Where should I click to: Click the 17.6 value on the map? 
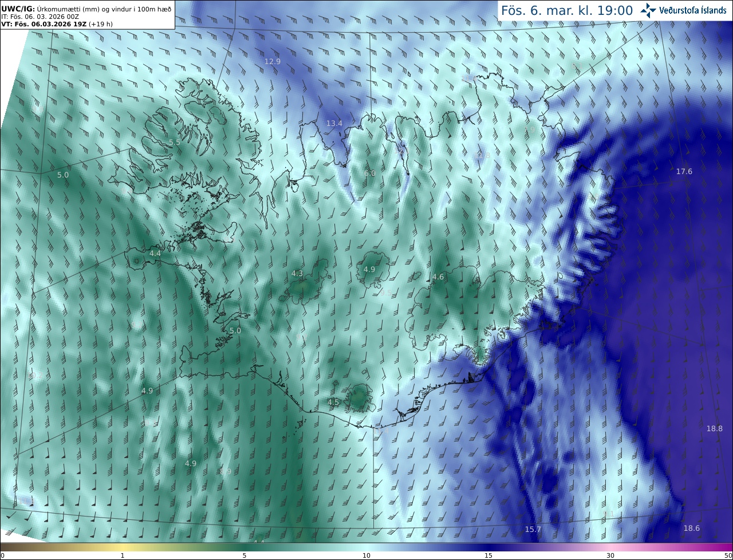tap(684, 172)
